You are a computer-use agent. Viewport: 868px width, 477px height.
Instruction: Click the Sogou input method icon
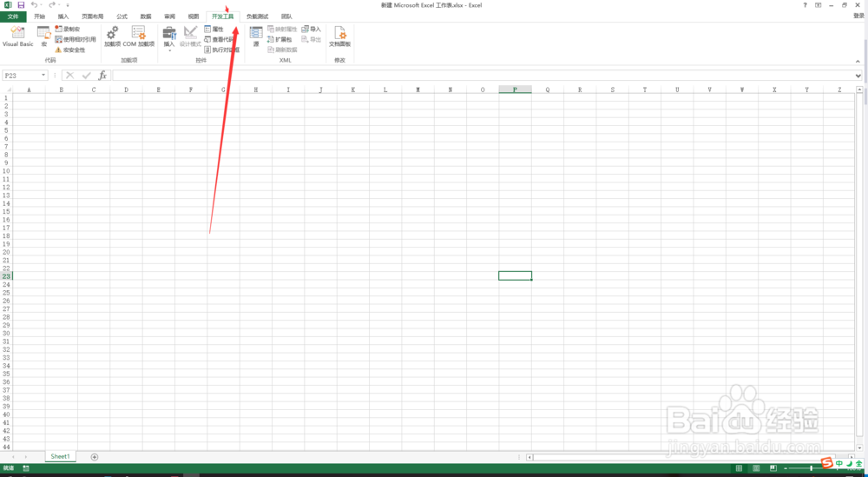coord(826,462)
